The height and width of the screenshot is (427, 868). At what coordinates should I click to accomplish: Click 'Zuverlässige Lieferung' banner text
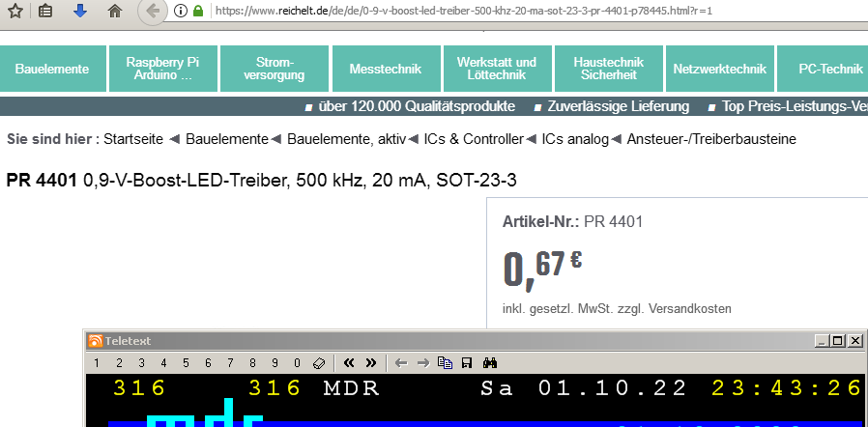[x=619, y=106]
